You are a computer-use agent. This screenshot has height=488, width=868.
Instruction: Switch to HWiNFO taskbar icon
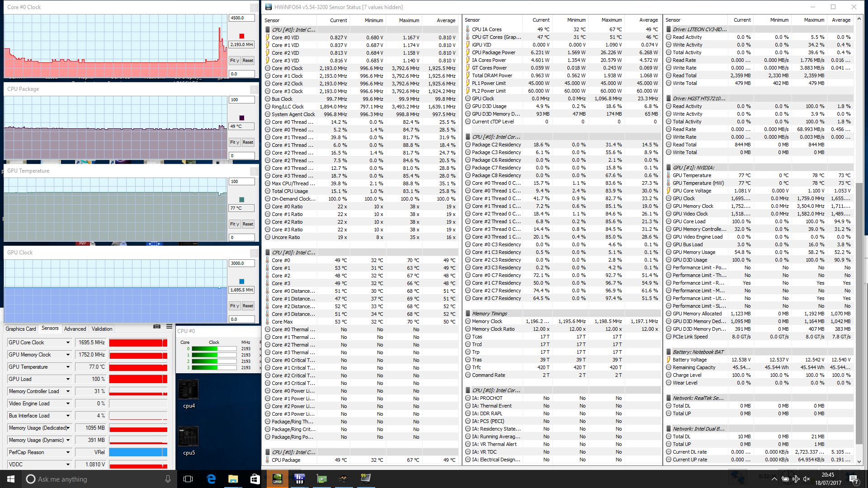point(299,479)
